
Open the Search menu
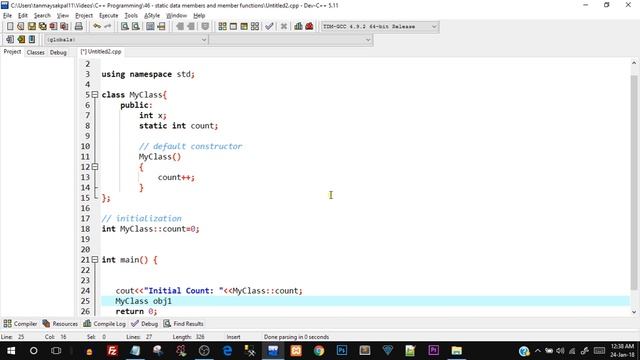coord(42,16)
